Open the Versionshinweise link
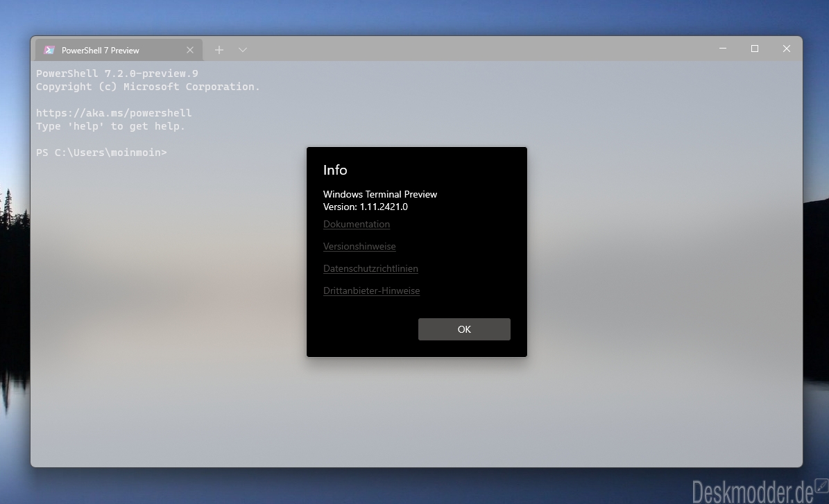829x504 pixels. coord(359,246)
